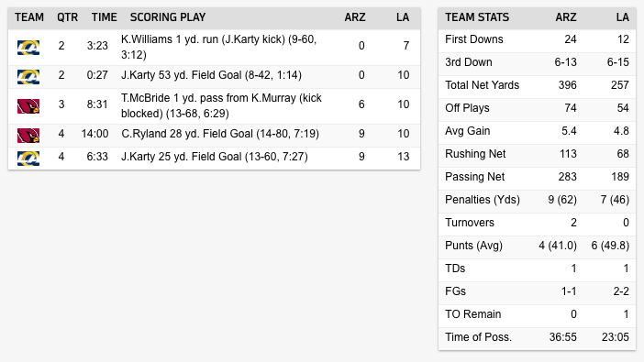644x362 pixels.
Task: Select the TIME column header
Action: (x=104, y=17)
